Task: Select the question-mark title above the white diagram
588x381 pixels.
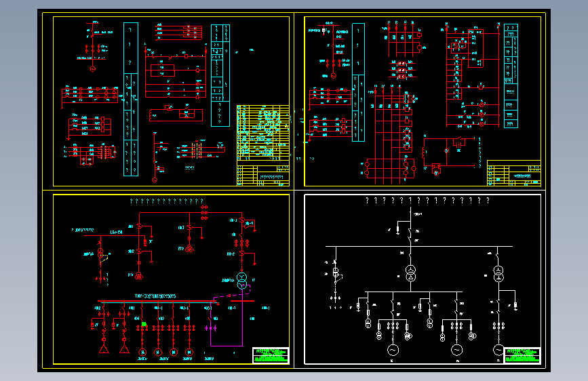Action: (427, 201)
